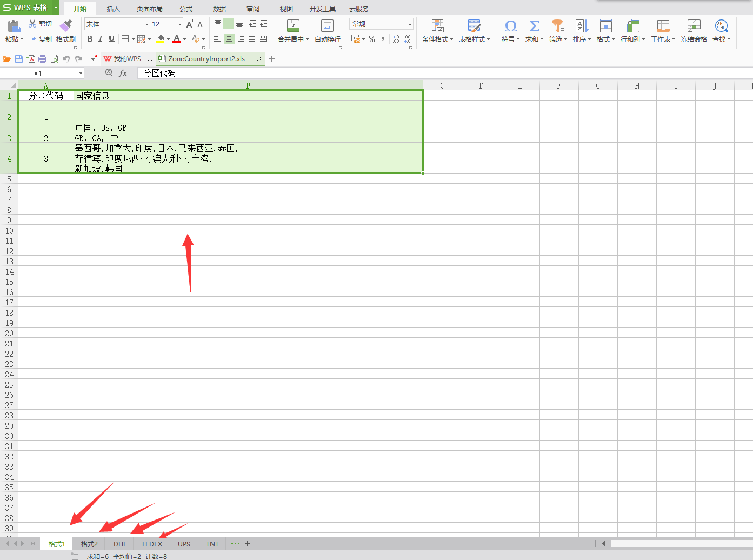Click the yellow fill color bucket
The image size is (753, 560).
[x=161, y=39]
